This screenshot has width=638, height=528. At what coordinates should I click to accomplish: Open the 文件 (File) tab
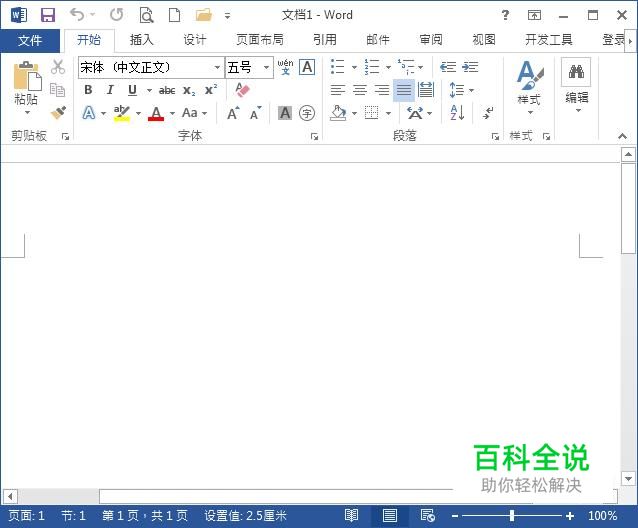click(x=30, y=40)
